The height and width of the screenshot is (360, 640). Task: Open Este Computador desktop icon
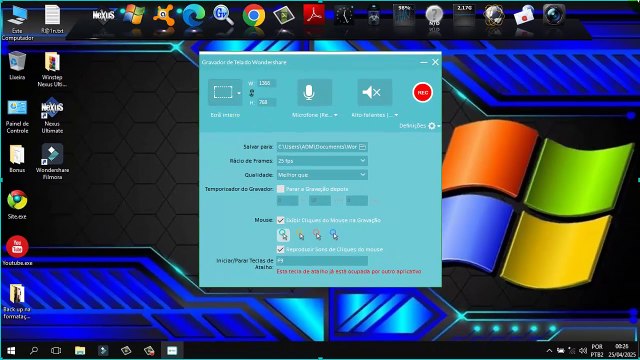[x=17, y=22]
